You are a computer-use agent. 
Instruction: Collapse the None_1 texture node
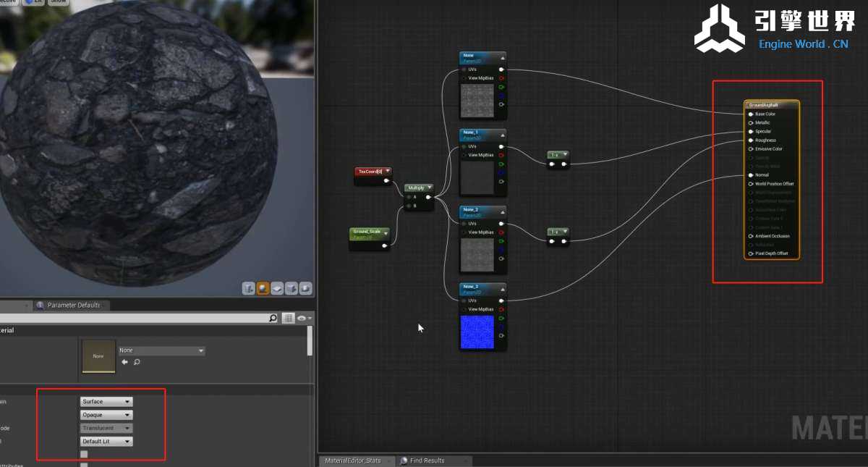[x=502, y=134]
